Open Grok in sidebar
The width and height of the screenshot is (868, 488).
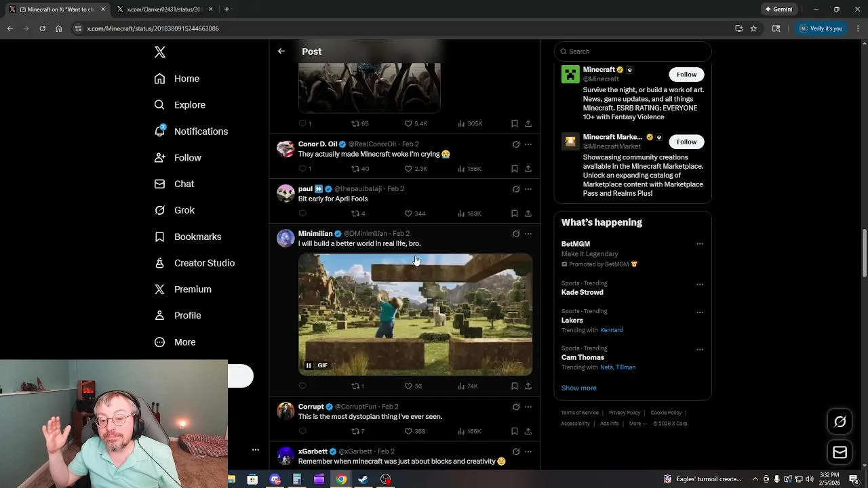[174, 210]
